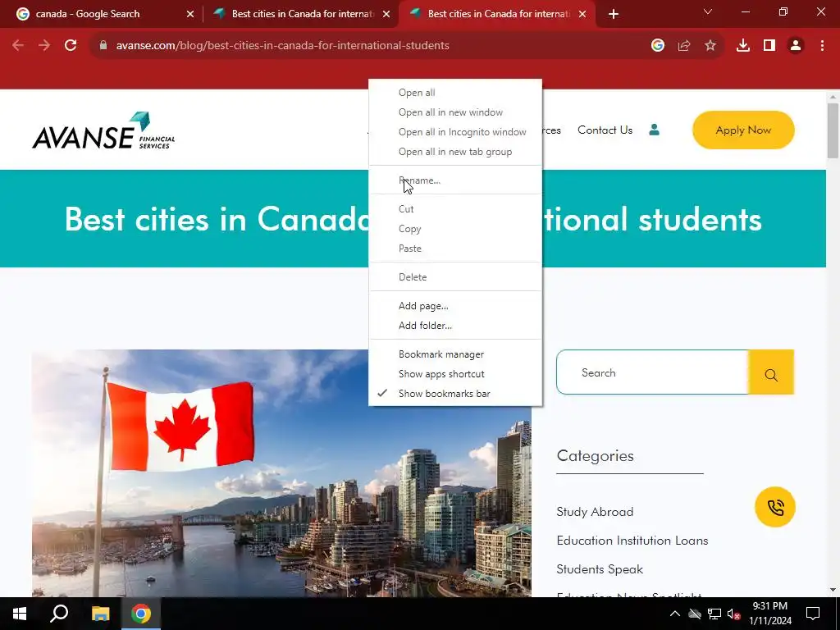
Task: Switch to canada - Google Search tab
Action: point(104,14)
